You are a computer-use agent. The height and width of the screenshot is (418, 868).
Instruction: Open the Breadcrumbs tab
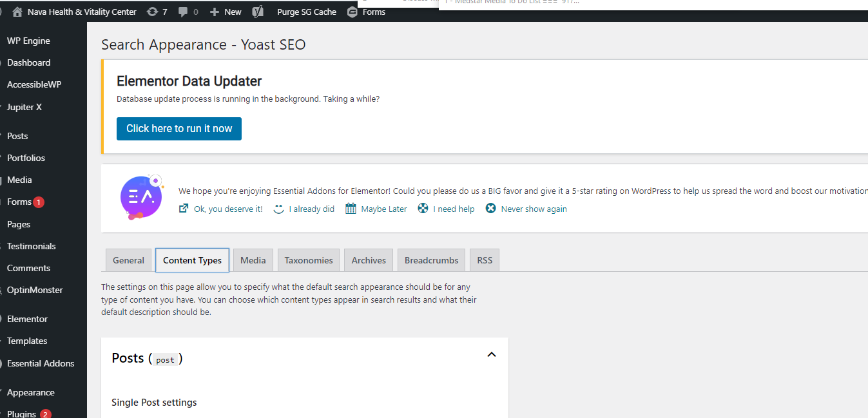pos(431,260)
